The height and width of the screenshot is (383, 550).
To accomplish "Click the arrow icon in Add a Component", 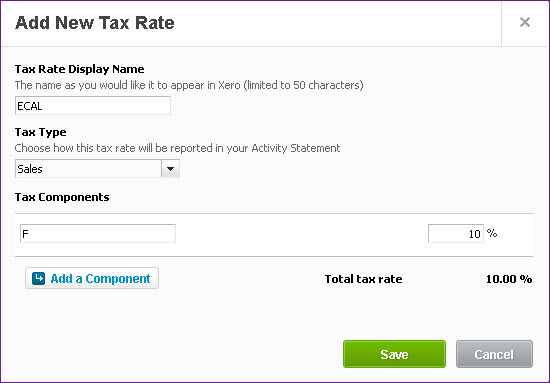I will click(x=38, y=278).
